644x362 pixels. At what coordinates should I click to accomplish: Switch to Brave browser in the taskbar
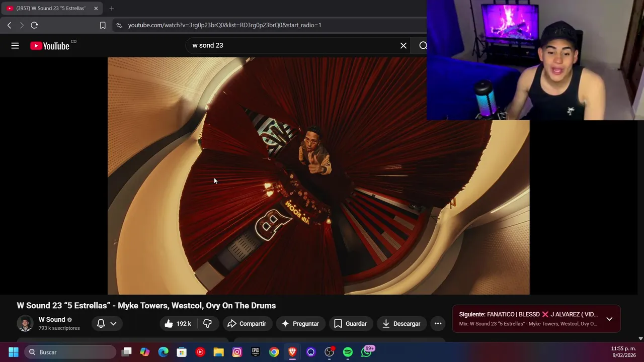click(292, 352)
